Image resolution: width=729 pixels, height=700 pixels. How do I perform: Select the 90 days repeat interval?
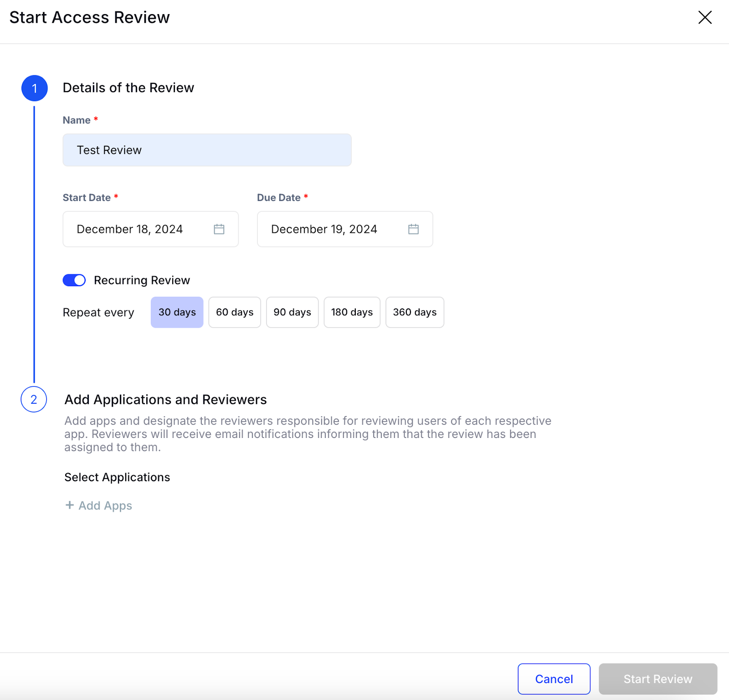tap(292, 312)
